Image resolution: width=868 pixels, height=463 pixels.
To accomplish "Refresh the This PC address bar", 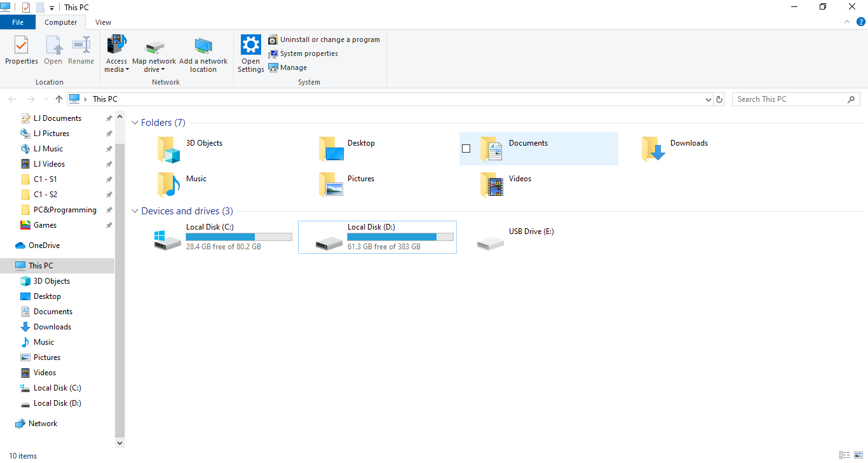I will (719, 99).
